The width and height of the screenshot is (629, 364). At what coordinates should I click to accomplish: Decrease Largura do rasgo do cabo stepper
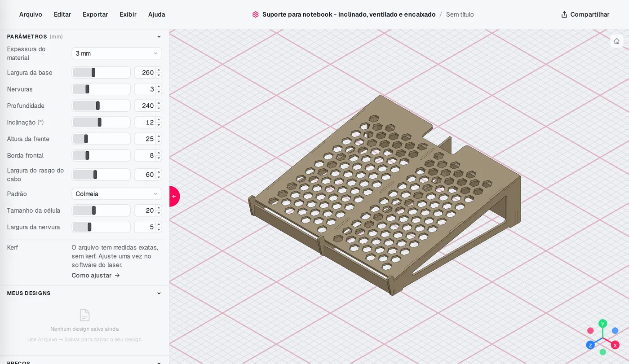click(x=159, y=177)
